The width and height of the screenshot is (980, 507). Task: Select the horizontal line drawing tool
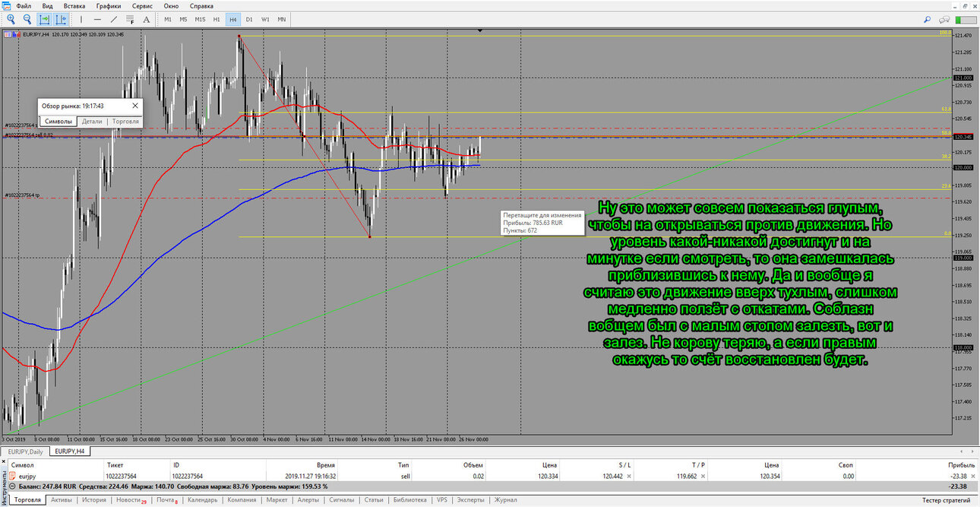click(97, 19)
